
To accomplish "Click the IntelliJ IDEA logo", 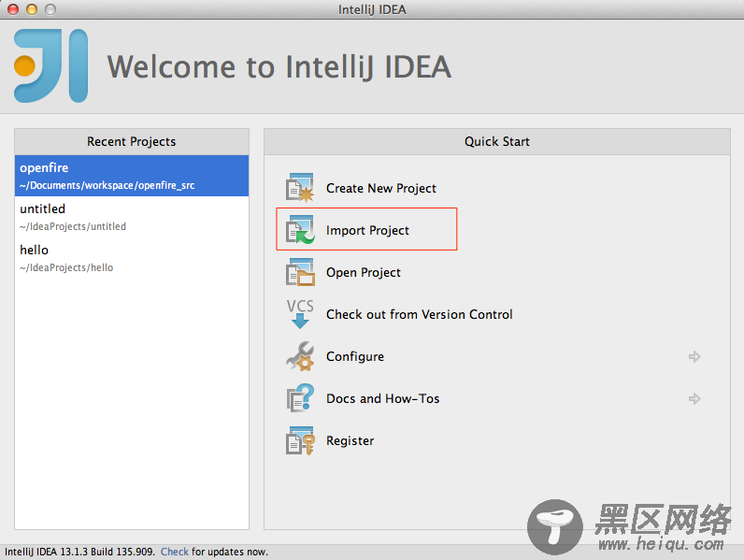I will coord(50,66).
